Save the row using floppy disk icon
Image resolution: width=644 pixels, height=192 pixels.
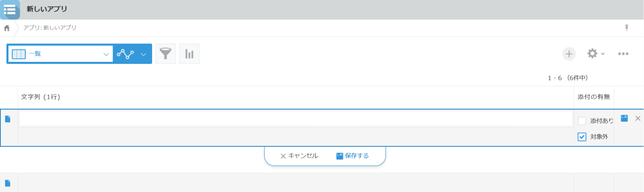click(x=624, y=118)
